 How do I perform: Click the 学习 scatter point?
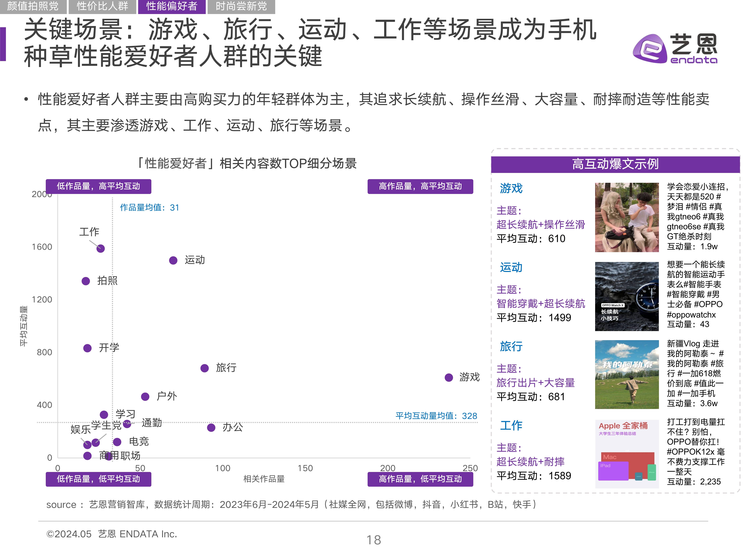point(104,415)
